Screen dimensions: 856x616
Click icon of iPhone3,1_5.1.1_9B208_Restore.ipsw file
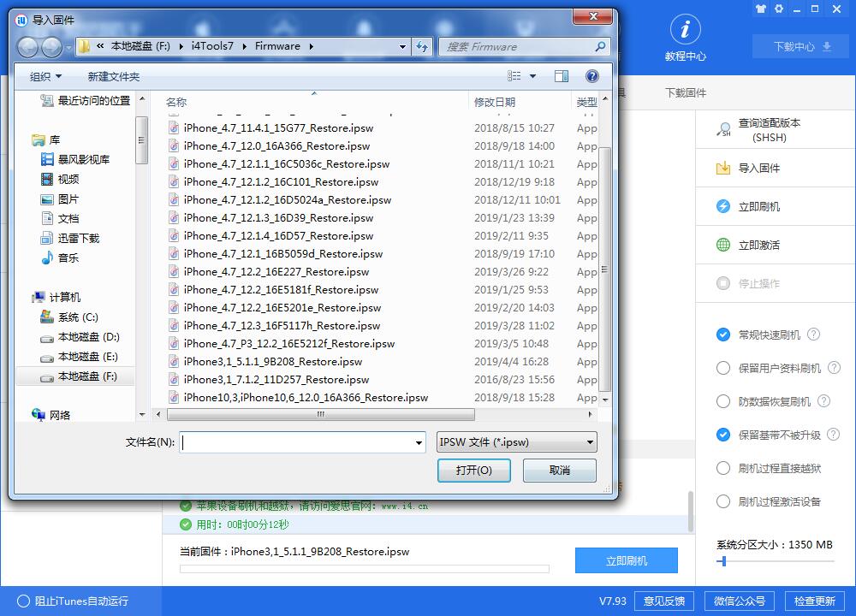tap(174, 362)
